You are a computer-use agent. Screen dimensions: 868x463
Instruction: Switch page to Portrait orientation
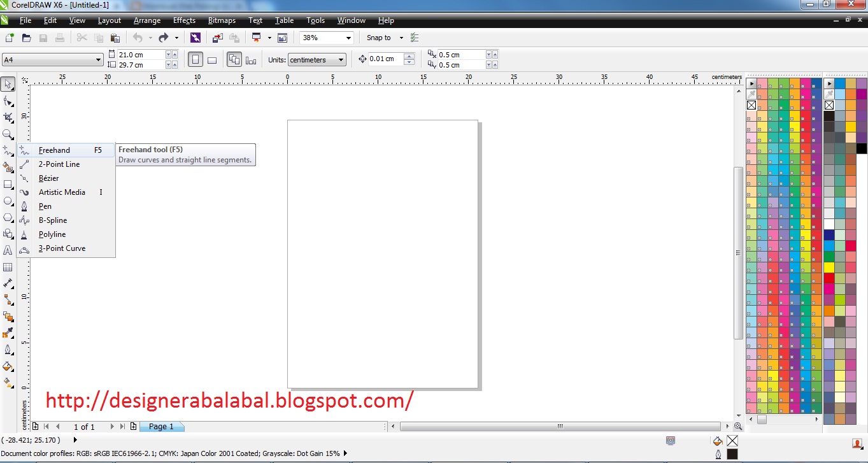pos(196,60)
